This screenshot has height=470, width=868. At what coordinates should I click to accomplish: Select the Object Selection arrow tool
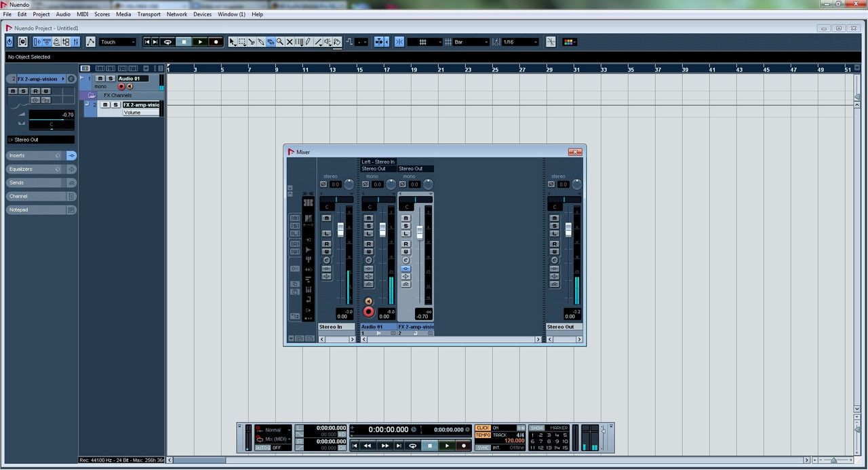(233, 42)
